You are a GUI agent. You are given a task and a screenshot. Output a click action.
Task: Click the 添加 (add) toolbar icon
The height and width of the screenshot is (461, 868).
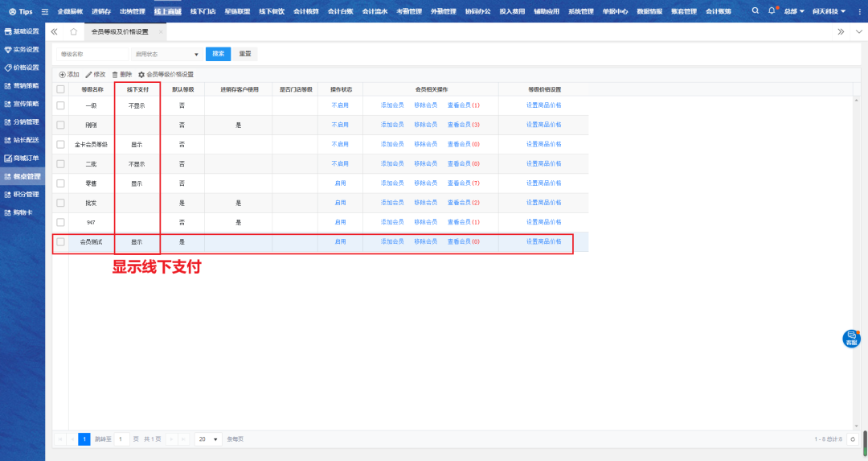point(63,74)
